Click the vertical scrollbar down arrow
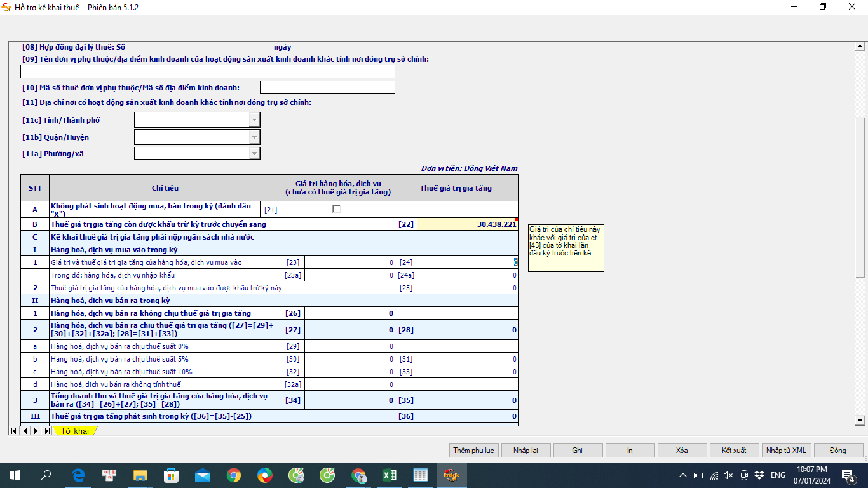This screenshot has width=868, height=488. [860, 420]
